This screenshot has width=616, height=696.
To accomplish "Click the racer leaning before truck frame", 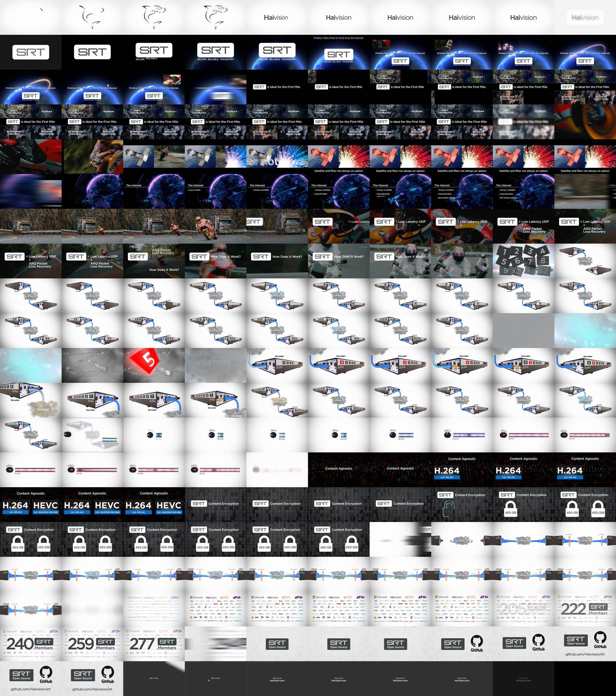I will pyautogui.click(x=216, y=226).
